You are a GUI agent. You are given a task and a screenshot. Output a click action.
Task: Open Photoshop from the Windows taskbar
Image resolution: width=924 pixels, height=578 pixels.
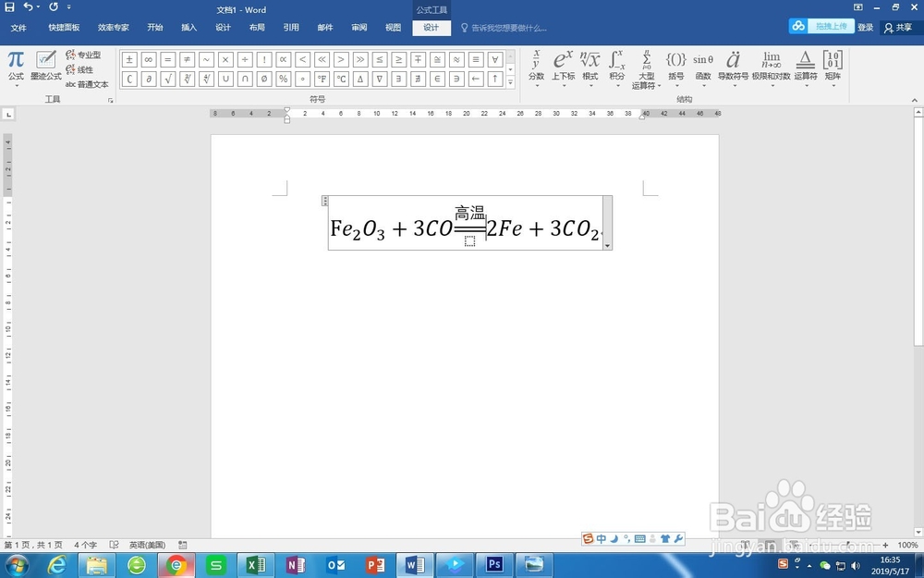point(493,565)
